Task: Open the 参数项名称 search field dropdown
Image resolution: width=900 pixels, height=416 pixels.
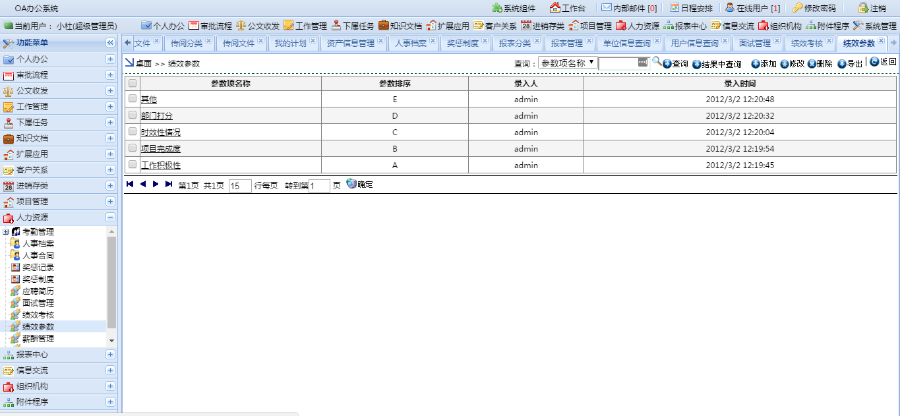Action: click(567, 63)
